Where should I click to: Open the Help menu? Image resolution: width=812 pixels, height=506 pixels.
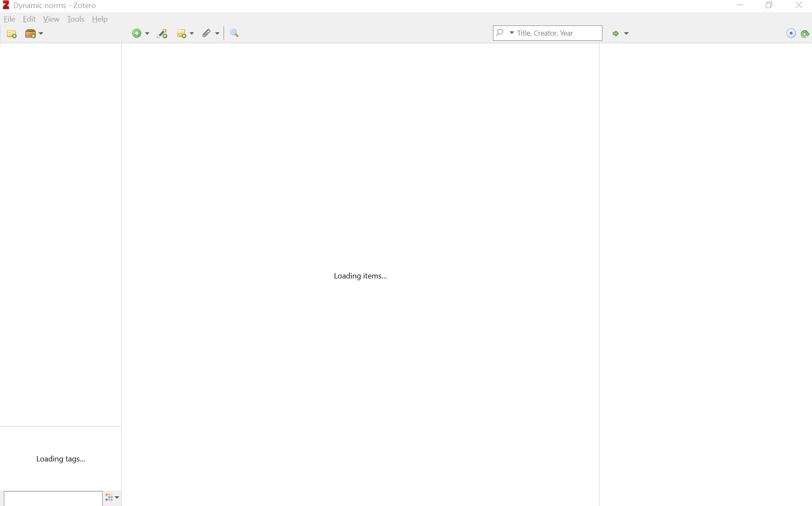(100, 19)
